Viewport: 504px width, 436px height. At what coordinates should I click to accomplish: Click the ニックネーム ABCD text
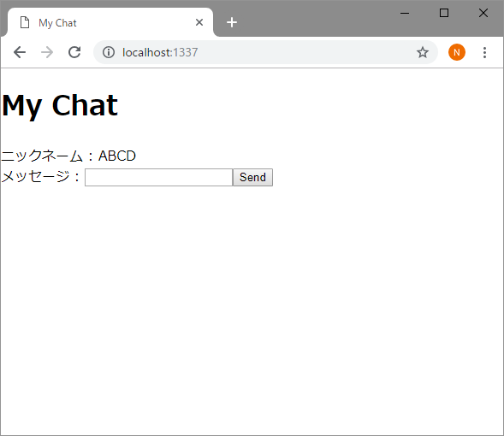(x=68, y=156)
